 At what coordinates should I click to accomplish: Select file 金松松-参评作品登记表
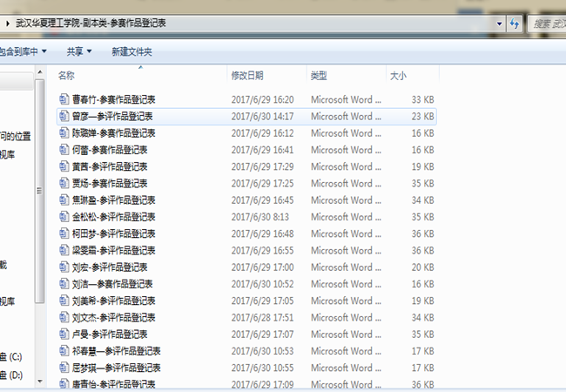(113, 217)
